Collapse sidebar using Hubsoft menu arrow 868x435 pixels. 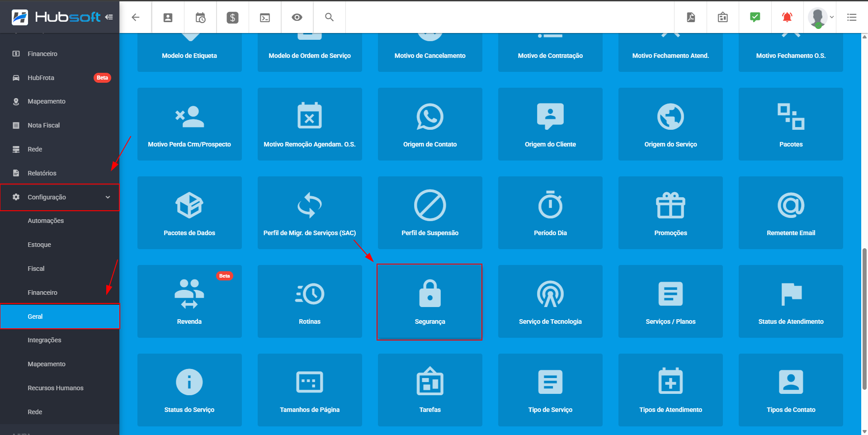109,17
